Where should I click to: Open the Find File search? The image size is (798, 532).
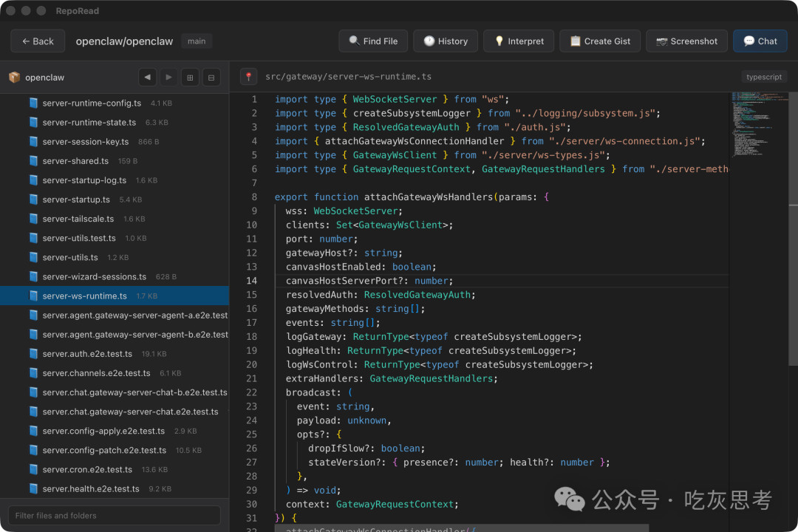point(373,41)
